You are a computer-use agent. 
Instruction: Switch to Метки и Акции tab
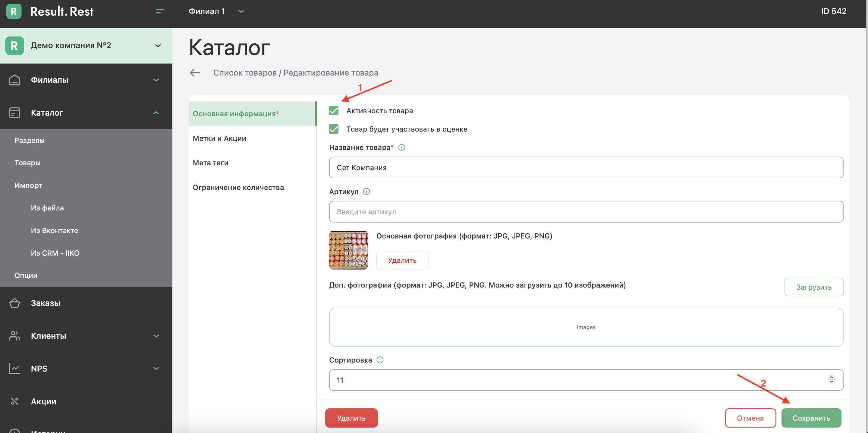coord(219,139)
